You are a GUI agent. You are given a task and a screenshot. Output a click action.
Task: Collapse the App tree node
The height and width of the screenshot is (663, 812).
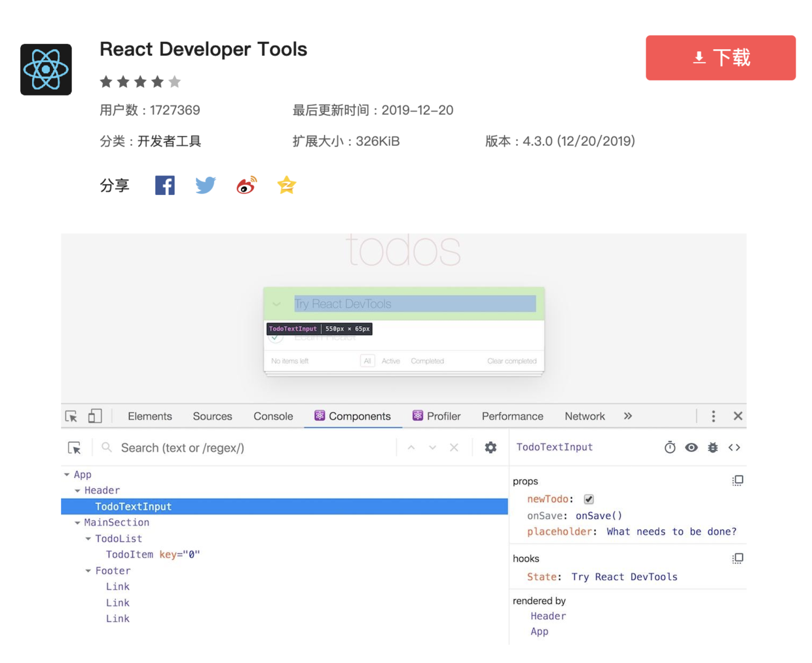pos(67,475)
